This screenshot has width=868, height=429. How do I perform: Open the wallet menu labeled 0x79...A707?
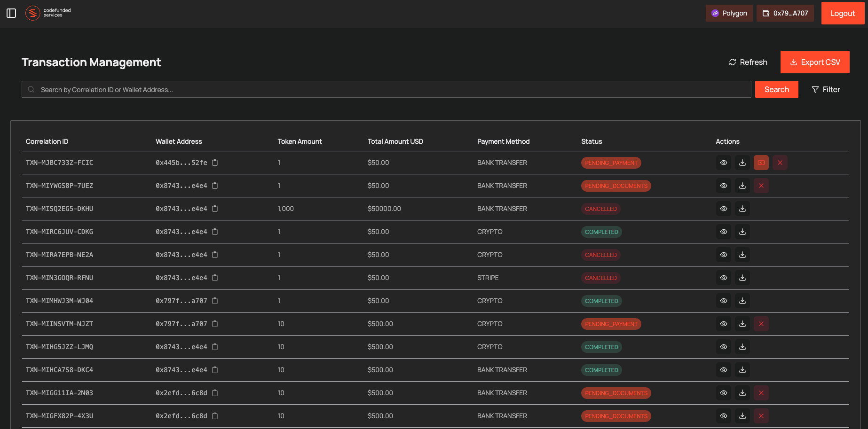785,13
